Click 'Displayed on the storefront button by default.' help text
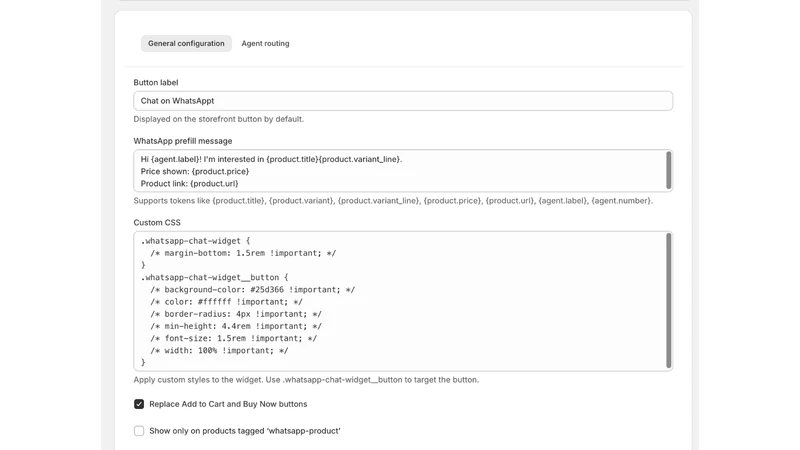 218,119
